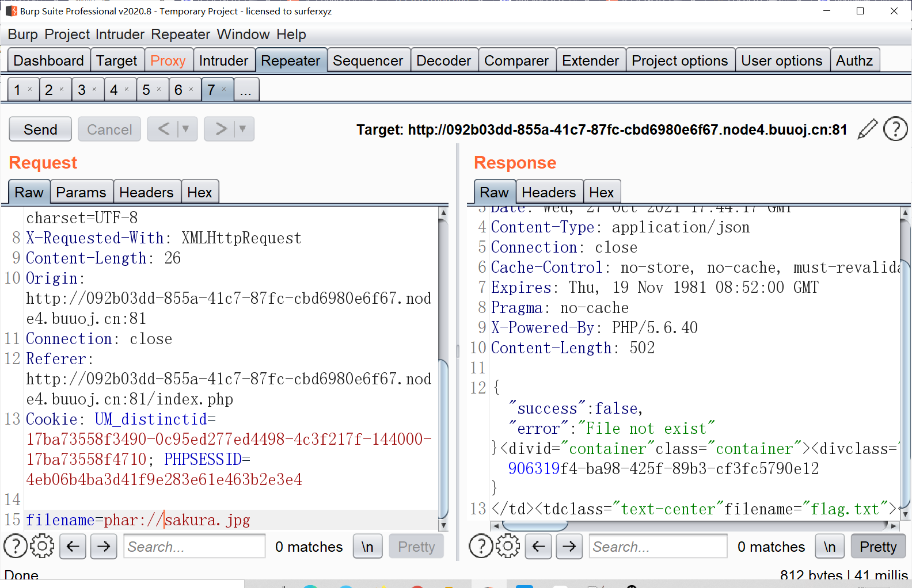Show Response Headers view
912x588 pixels.
coord(549,192)
